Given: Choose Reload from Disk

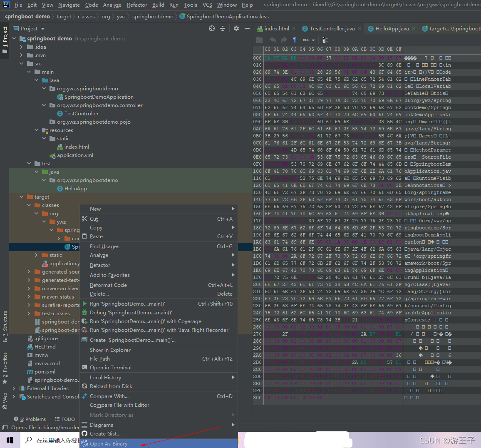Looking at the screenshot, I should pos(159,386).
